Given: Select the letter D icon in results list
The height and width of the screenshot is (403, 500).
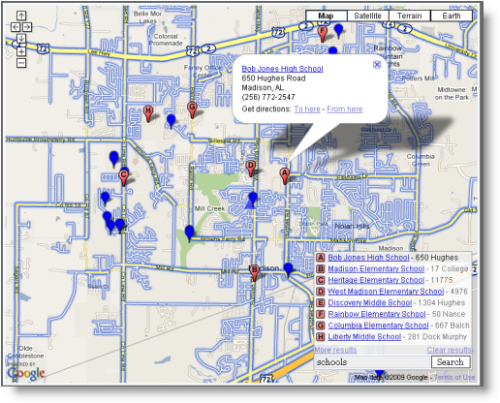Looking at the screenshot, I should coord(320,291).
